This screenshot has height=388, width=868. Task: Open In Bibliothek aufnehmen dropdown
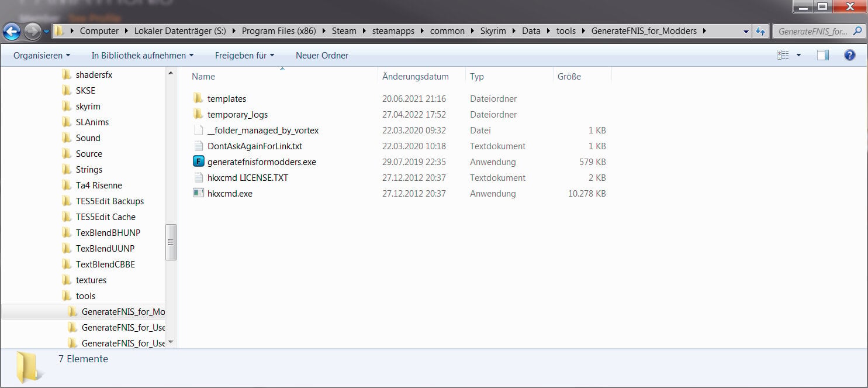click(x=143, y=55)
